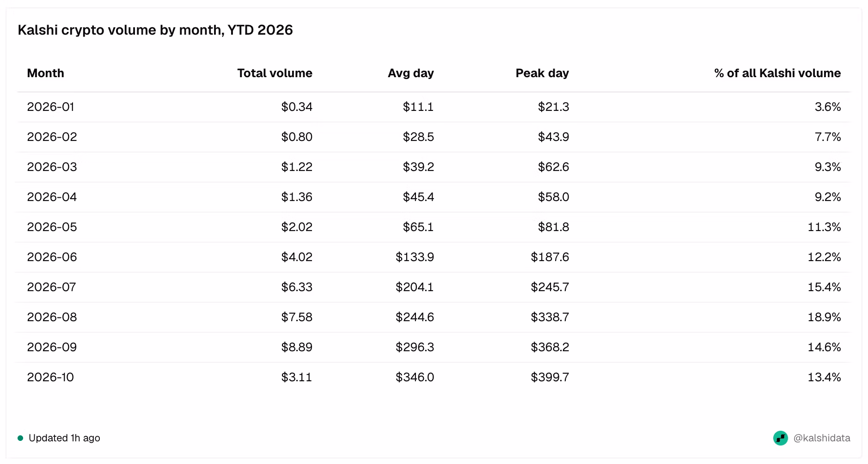868x464 pixels.
Task: Select the Peak day column header
Action: [542, 73]
